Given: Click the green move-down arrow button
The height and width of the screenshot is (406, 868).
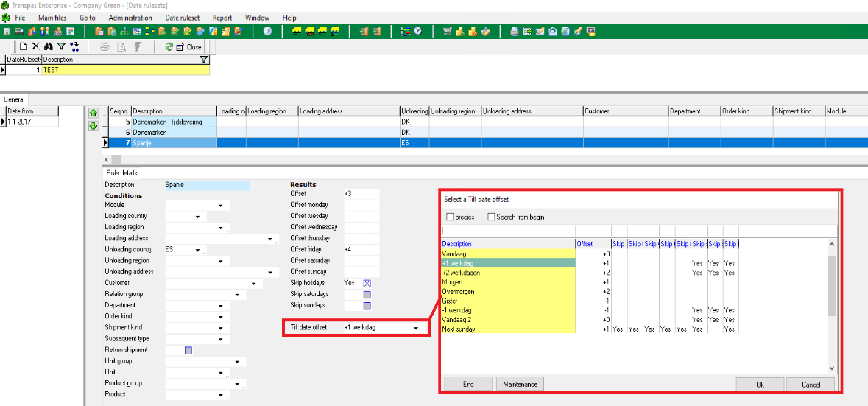Looking at the screenshot, I should coord(93,126).
